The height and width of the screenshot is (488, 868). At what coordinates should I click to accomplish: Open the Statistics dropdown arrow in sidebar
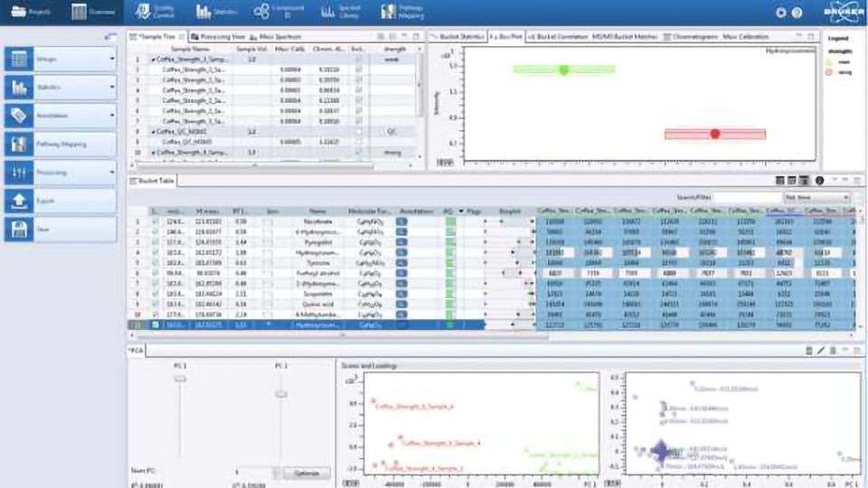click(112, 88)
